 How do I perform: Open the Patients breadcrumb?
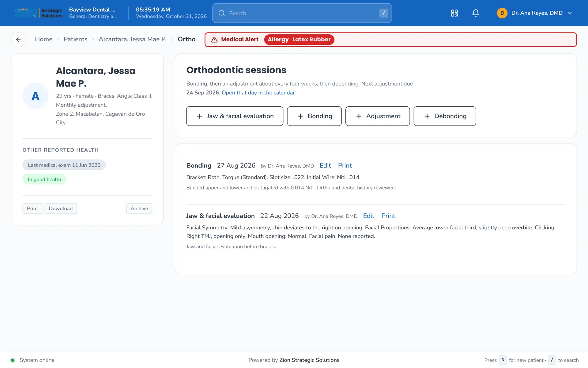point(75,39)
